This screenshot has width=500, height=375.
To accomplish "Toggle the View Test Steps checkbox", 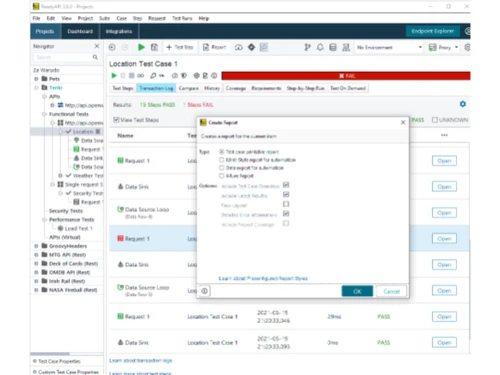I will (116, 120).
